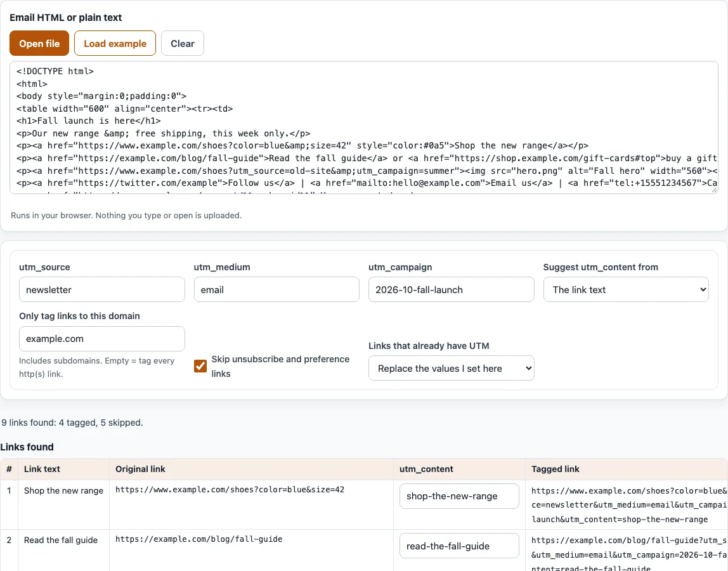
Task: Click the Email HTML or plain text heading
Action: coord(65,18)
